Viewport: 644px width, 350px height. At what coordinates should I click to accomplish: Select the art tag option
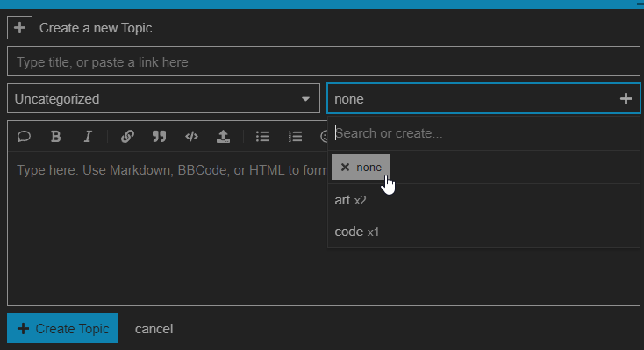coord(483,200)
